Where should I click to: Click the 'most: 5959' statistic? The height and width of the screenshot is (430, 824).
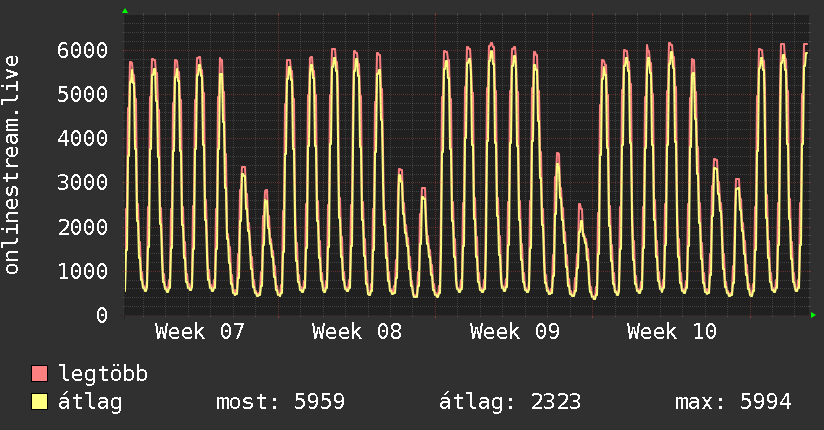(x=280, y=402)
